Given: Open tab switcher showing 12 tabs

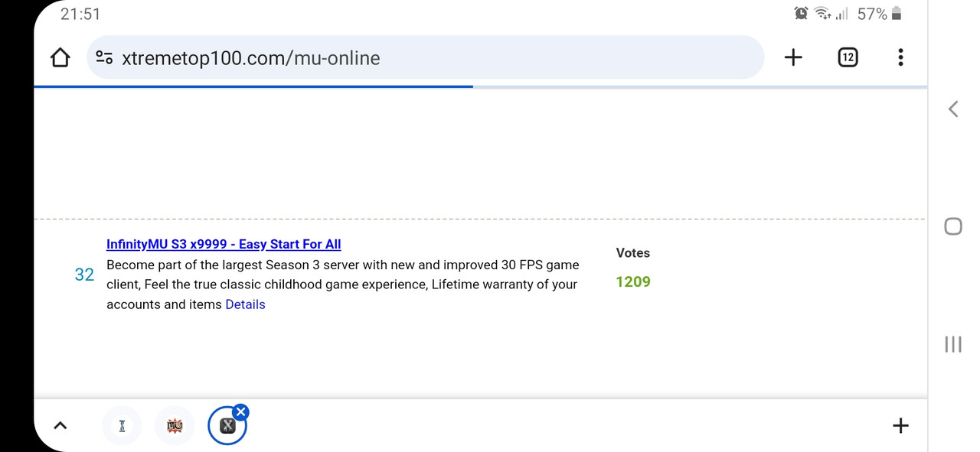Looking at the screenshot, I should (x=848, y=57).
